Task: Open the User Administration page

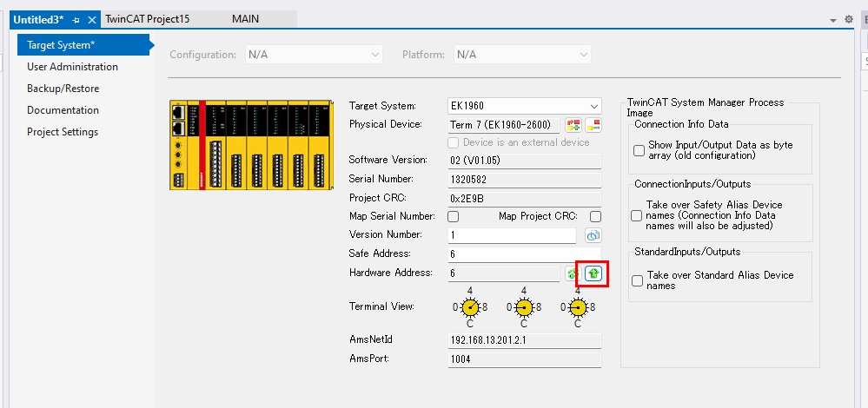Action: coord(72,66)
